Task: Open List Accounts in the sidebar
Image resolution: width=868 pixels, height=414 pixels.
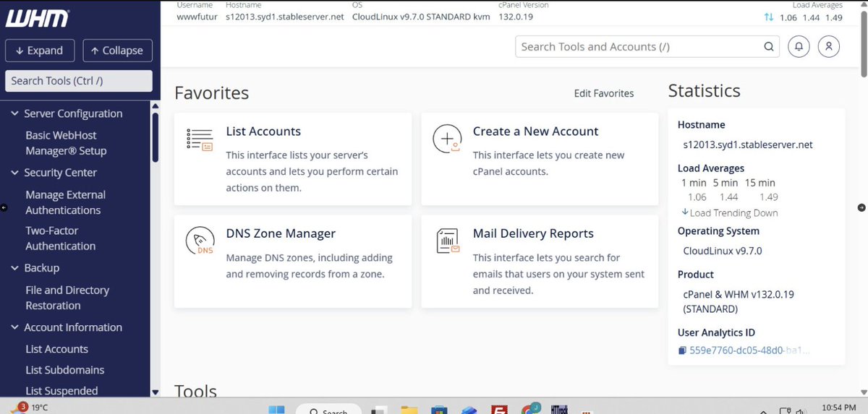Action: tap(56, 349)
